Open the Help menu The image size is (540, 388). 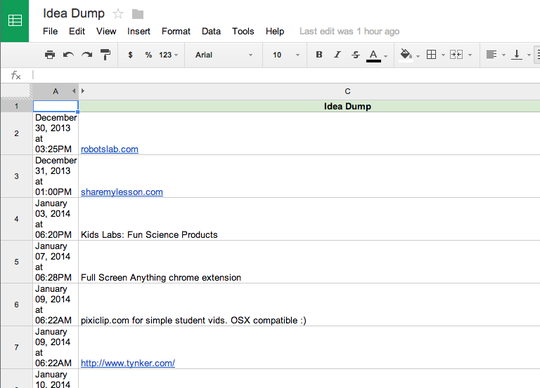(275, 31)
